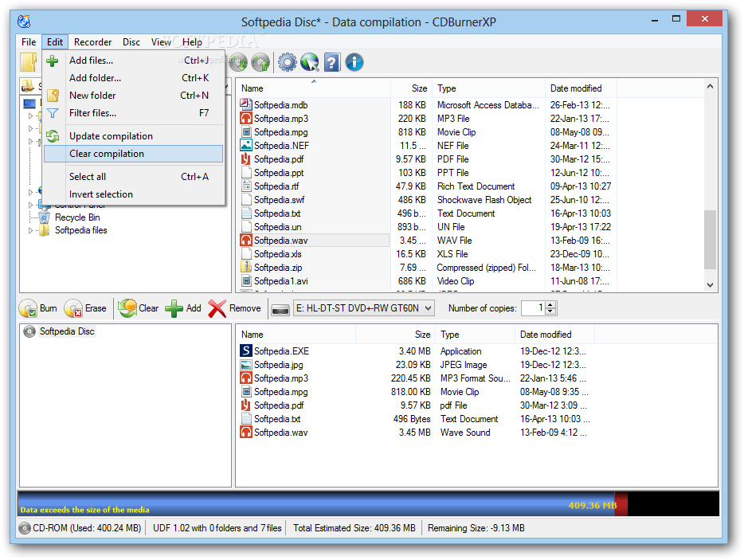
Task: Click the file list scroll down arrow
Action: click(710, 284)
